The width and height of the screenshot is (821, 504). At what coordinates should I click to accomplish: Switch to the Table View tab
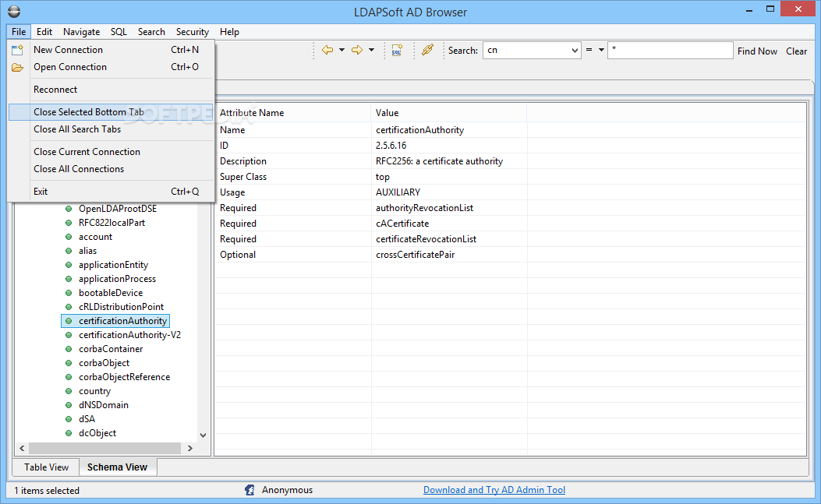(46, 467)
